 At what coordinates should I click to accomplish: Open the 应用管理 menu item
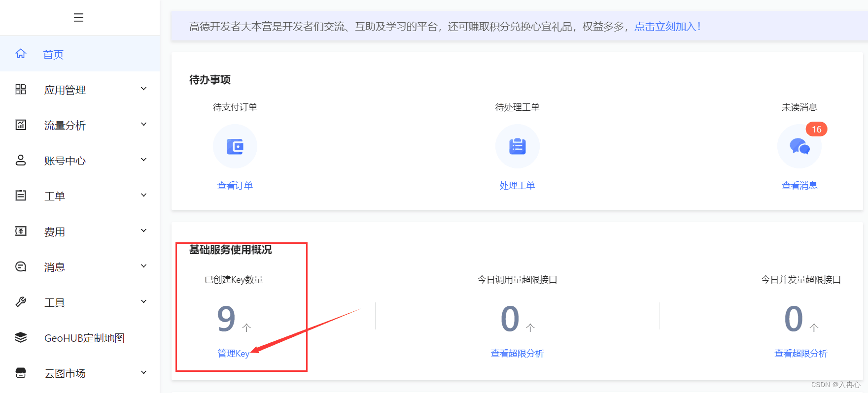tap(80, 89)
